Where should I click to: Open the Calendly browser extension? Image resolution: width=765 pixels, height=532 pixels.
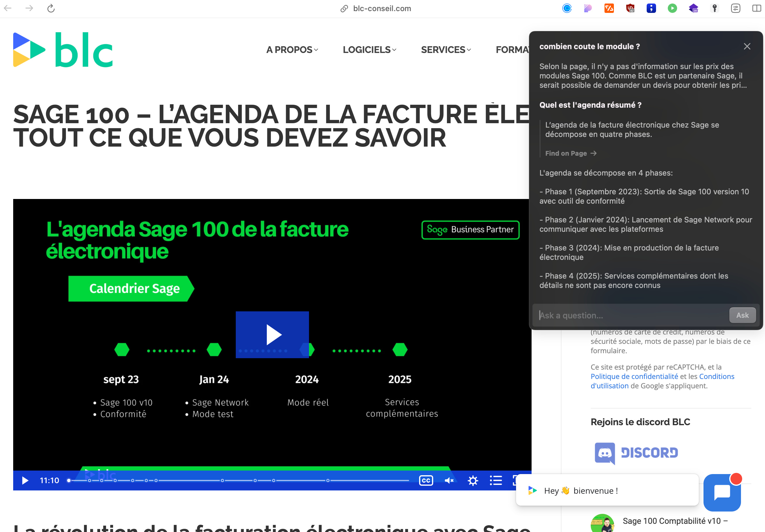tap(567, 8)
